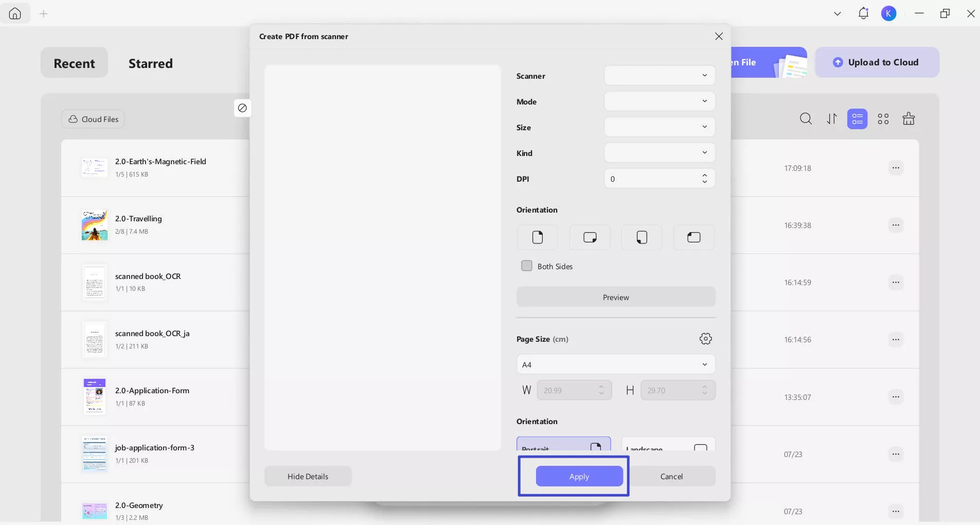
Task: Open the A4 page size dropdown
Action: [615, 364]
